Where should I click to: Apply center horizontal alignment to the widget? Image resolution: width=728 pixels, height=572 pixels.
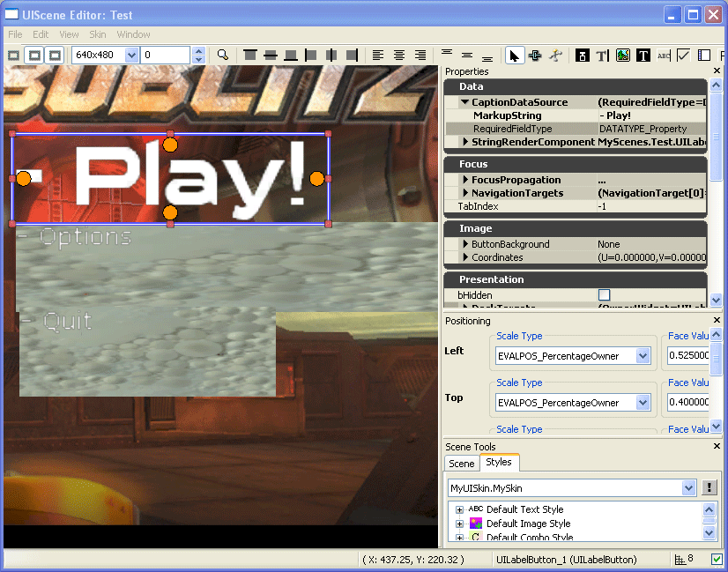[x=330, y=55]
